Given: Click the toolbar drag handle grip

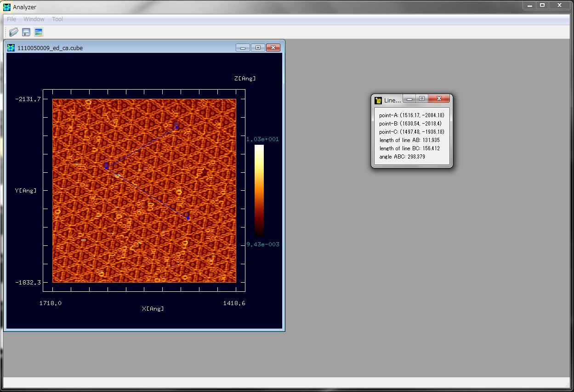Looking at the screenshot, I should pyautogui.click(x=6, y=32).
